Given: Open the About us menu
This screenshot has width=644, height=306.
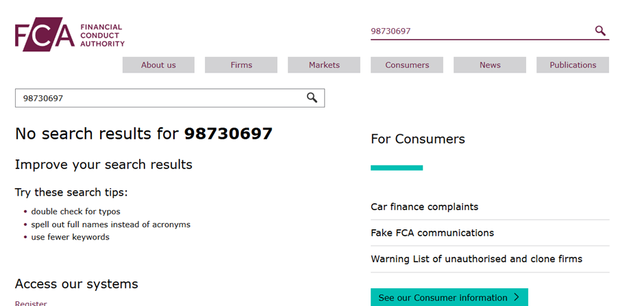Looking at the screenshot, I should 158,65.
